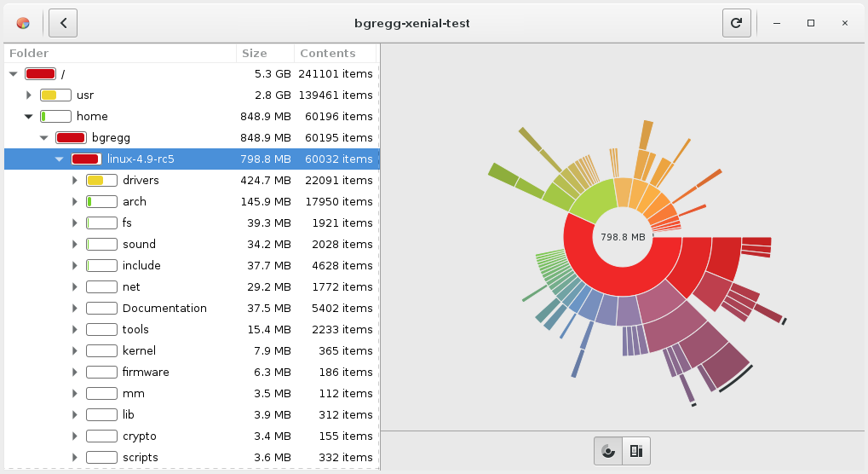Sort by the Contents column header
The image size is (868, 474).
(334, 53)
